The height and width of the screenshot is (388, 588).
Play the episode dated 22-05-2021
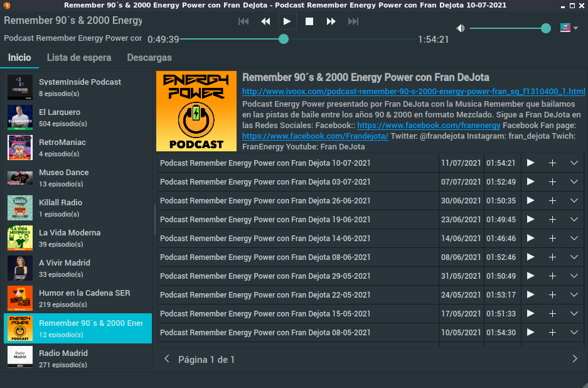tap(530, 294)
